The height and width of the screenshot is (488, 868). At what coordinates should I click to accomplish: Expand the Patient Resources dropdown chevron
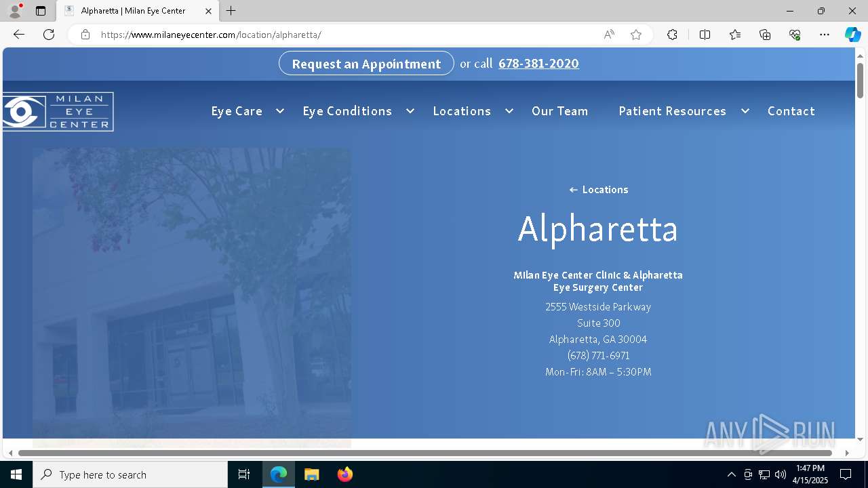tap(745, 111)
